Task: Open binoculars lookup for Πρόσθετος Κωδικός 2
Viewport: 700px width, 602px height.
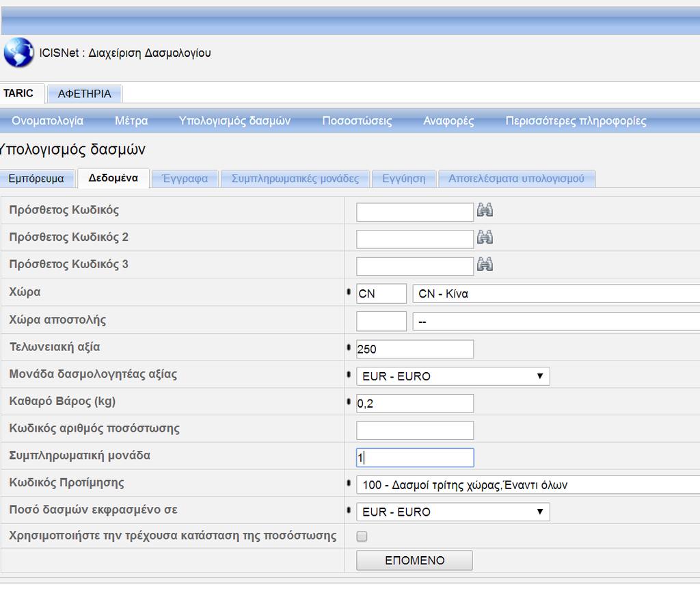Action: [485, 237]
